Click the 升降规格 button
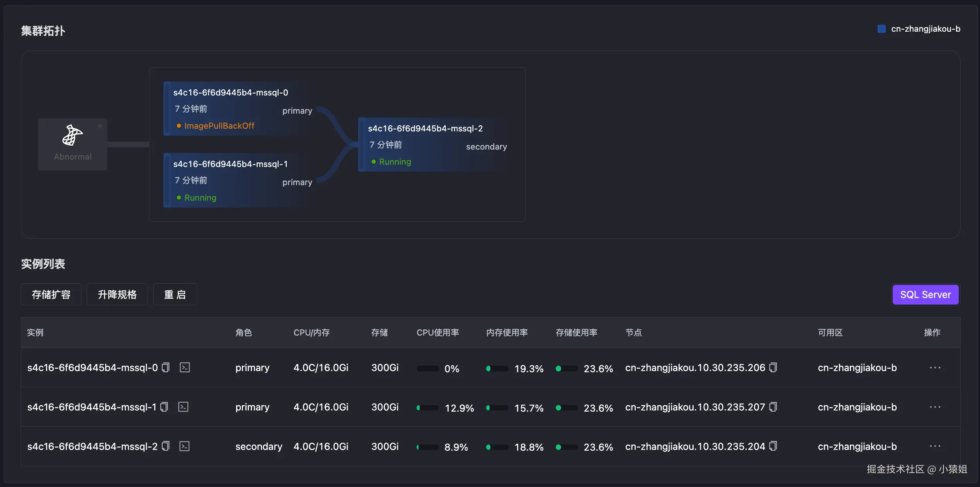980x487 pixels. pyautogui.click(x=117, y=295)
